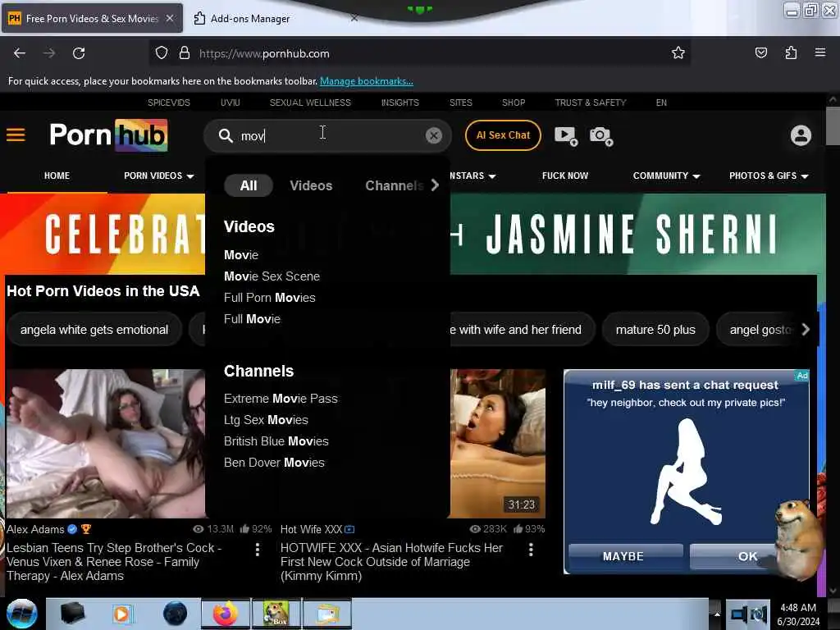Clear the search text with the X icon
840x630 pixels.
point(433,135)
